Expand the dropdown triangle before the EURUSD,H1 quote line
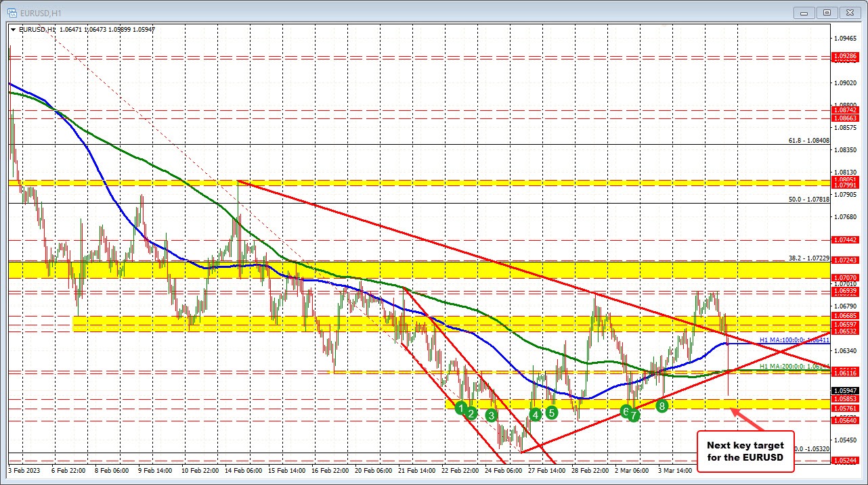Viewport: 868px width, 485px height. (x=13, y=29)
